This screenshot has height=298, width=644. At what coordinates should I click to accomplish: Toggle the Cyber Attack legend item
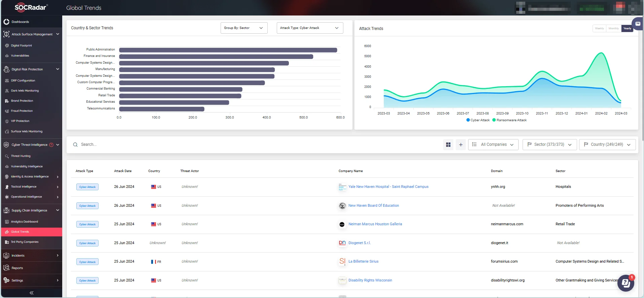pos(478,120)
